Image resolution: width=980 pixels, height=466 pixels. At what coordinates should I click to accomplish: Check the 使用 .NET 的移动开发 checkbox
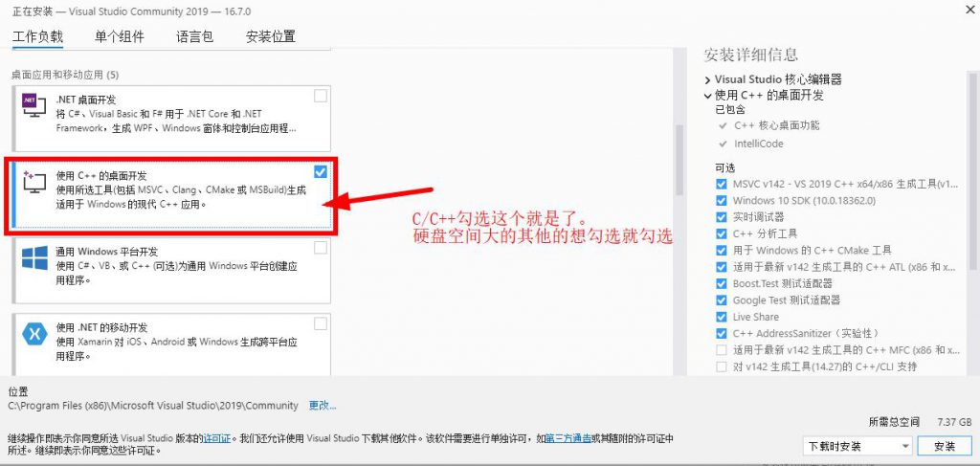pyautogui.click(x=320, y=323)
